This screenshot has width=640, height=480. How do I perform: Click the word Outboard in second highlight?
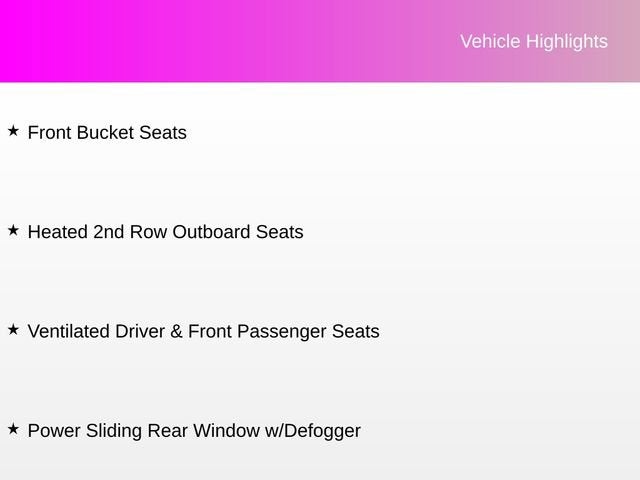(x=211, y=232)
